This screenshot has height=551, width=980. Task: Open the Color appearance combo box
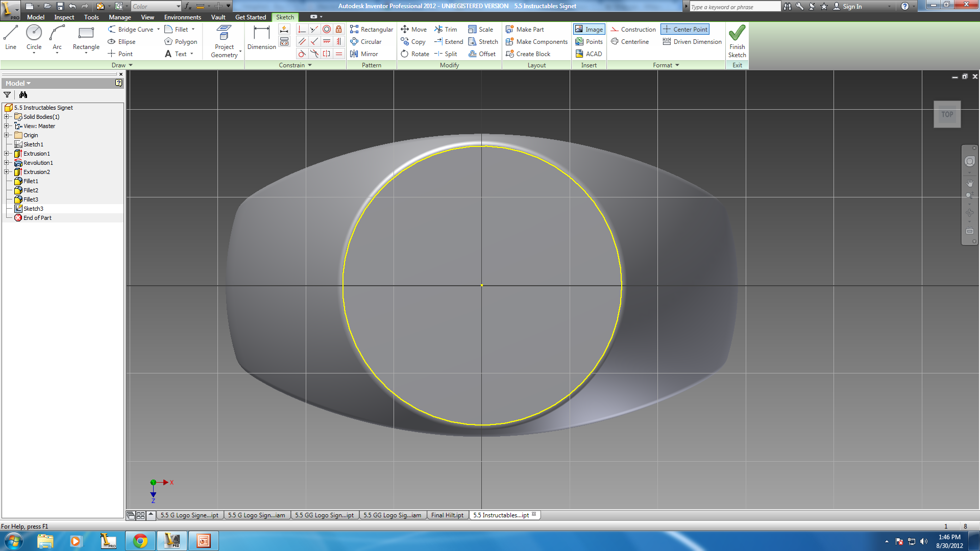[156, 6]
